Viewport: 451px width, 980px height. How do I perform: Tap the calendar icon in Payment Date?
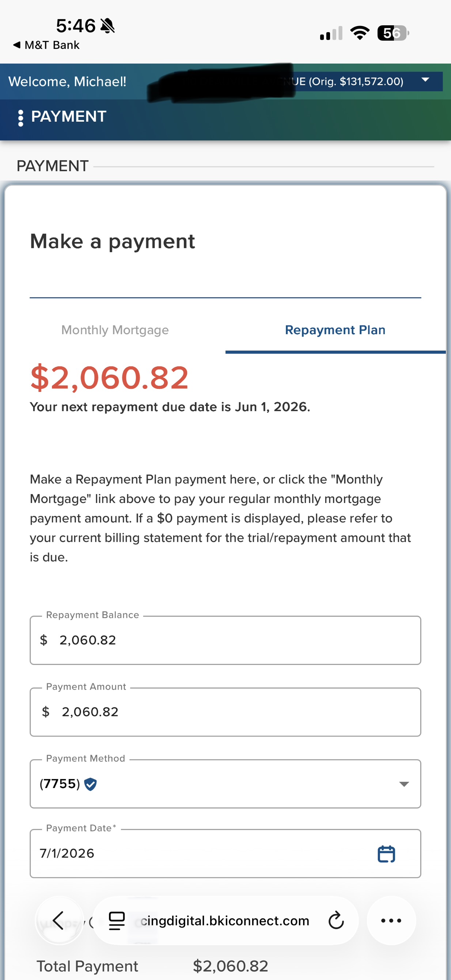(x=386, y=854)
